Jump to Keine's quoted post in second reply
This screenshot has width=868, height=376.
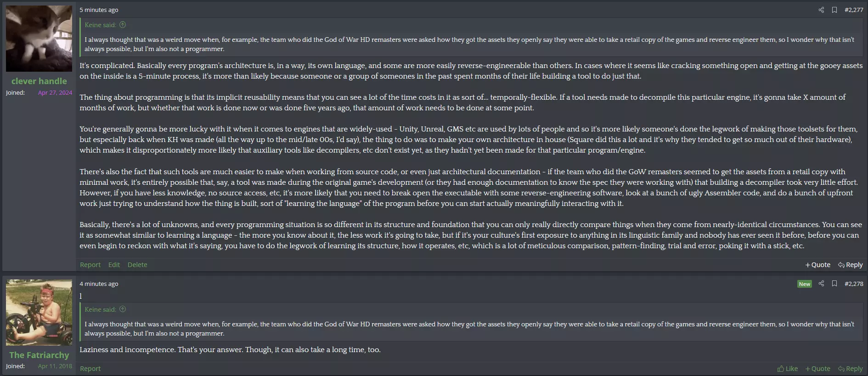coord(123,309)
